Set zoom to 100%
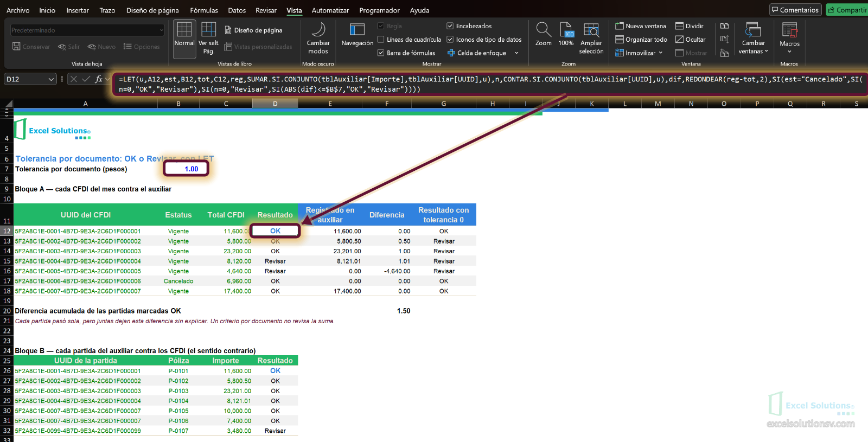The height and width of the screenshot is (442, 868). click(566, 34)
